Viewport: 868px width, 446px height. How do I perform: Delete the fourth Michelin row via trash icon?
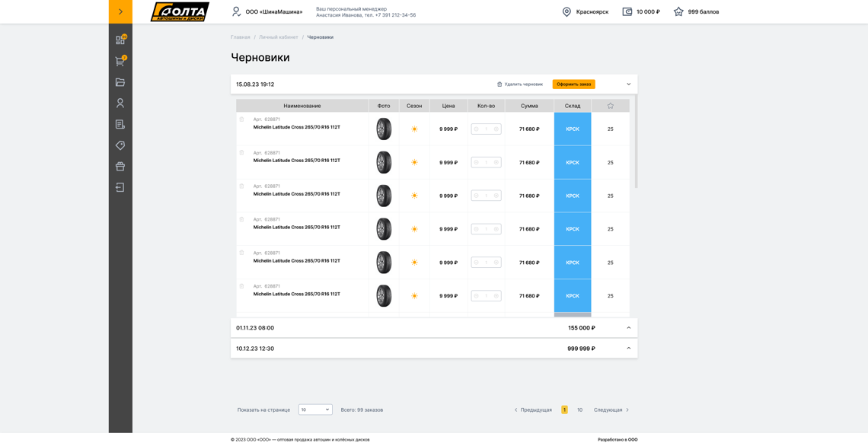pos(241,219)
